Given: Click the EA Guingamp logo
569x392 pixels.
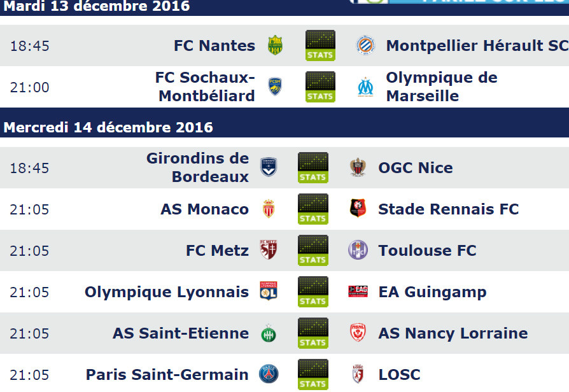Looking at the screenshot, I should tap(358, 291).
